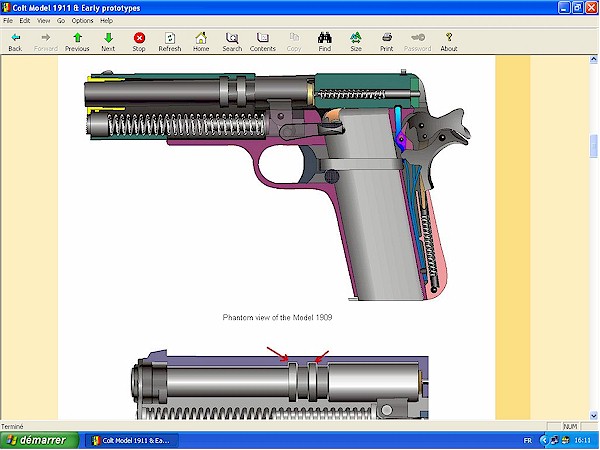Jump to the Next page
The height and width of the screenshot is (450, 600).
[x=108, y=42]
